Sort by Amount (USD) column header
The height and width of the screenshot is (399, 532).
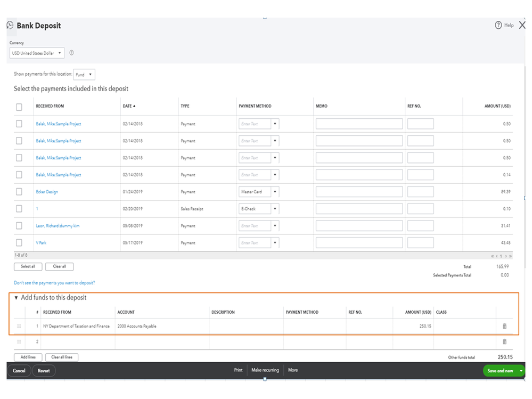point(497,106)
